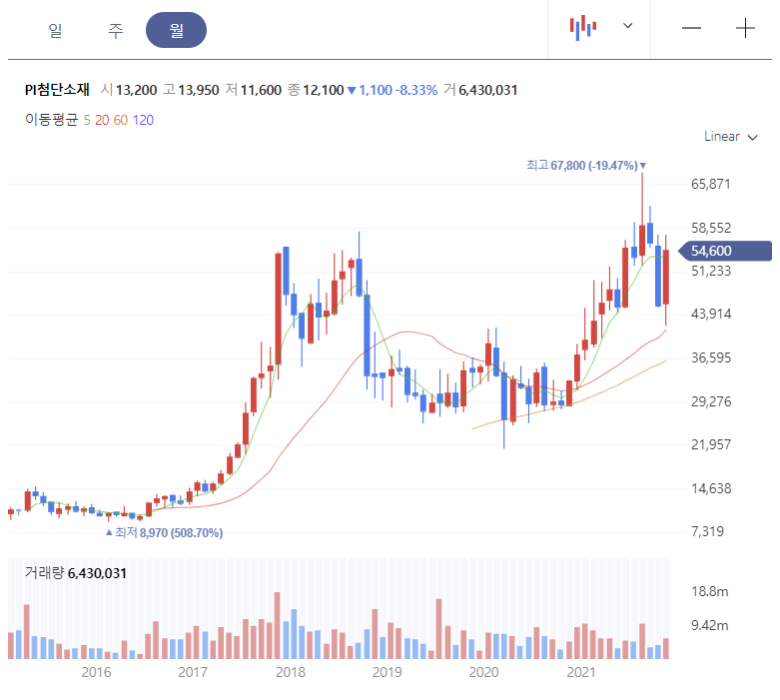The height and width of the screenshot is (700, 780).
Task: Toggle the 120-period moving average
Action: pos(143,120)
